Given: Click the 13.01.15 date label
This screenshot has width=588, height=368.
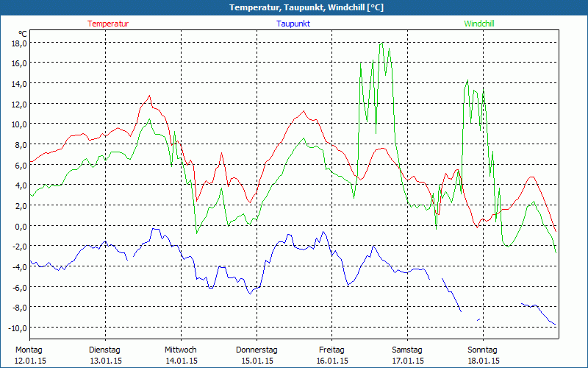Looking at the screenshot, I should tap(106, 361).
